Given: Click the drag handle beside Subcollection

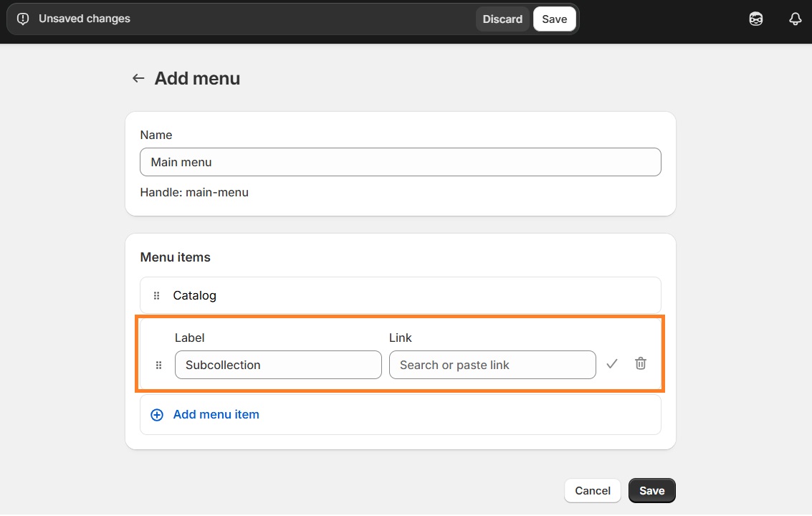Looking at the screenshot, I should click(158, 365).
